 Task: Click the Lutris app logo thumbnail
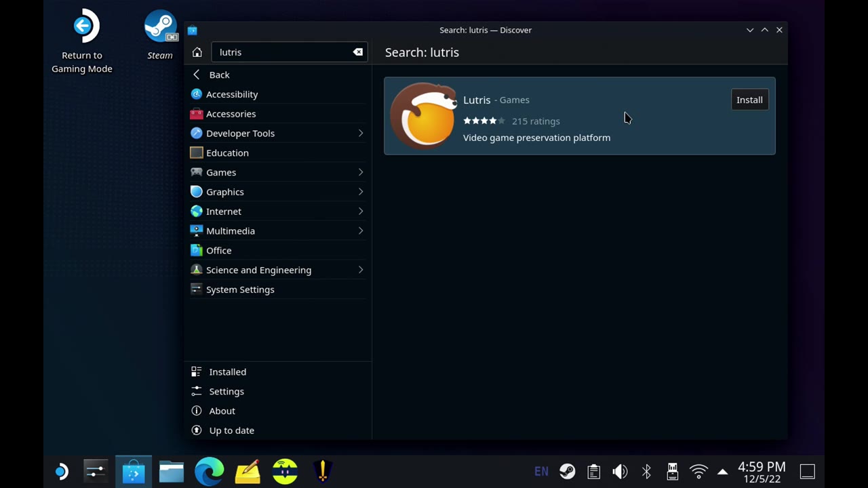425,115
